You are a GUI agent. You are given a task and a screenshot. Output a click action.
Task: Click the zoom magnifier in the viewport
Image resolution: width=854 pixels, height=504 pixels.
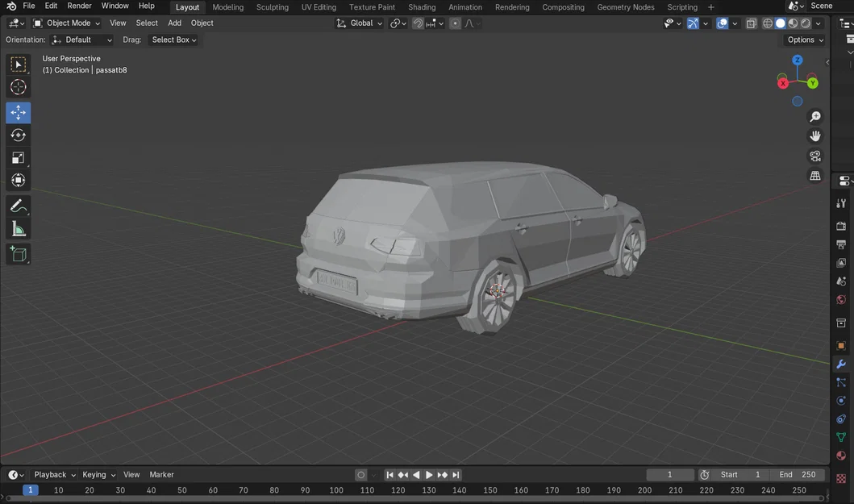[815, 116]
